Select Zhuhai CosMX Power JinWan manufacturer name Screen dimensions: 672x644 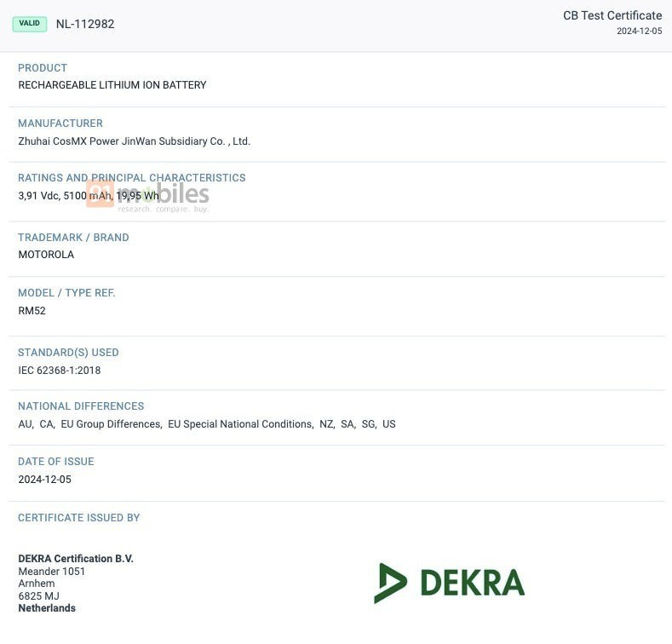click(x=134, y=141)
